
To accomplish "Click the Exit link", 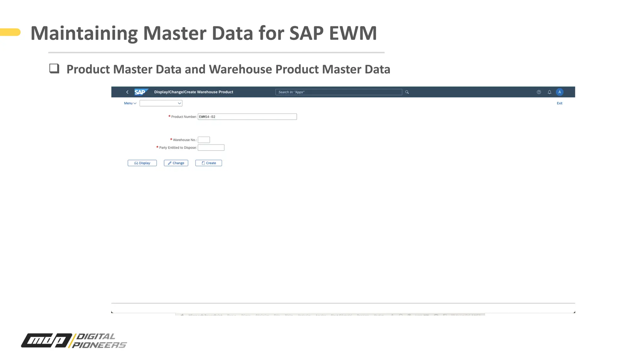I will point(559,103).
